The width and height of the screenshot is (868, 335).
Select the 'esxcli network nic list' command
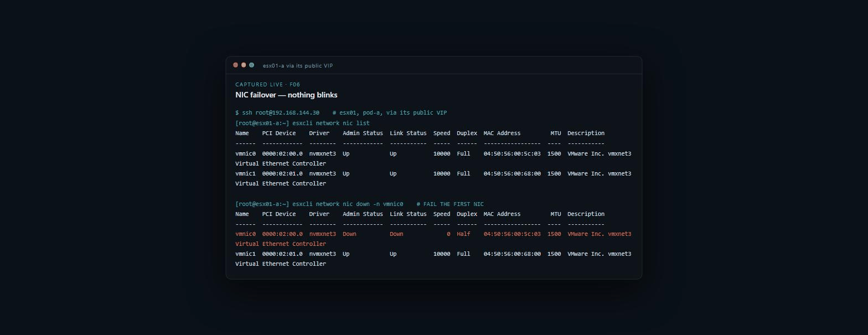pos(331,123)
